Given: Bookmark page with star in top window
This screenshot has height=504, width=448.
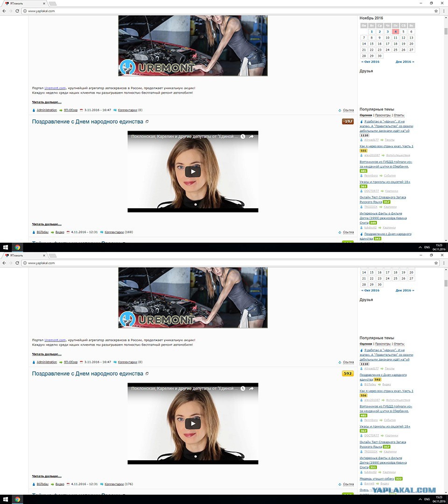Looking at the screenshot, I should point(436,11).
